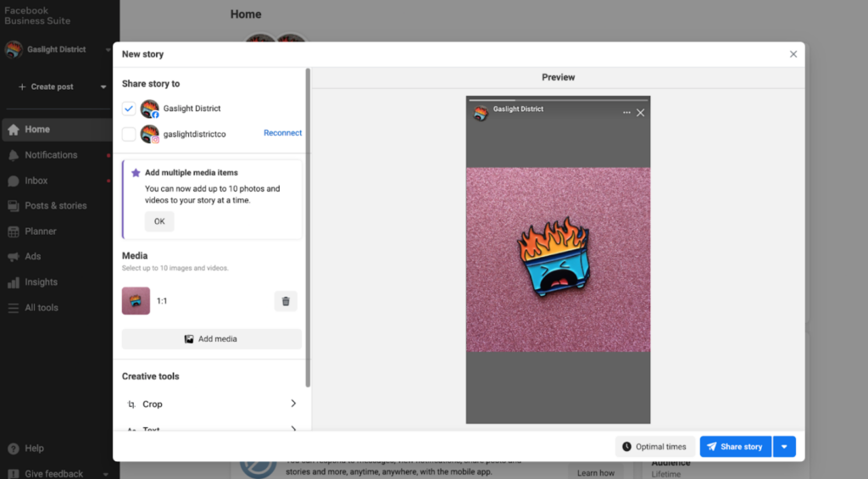Delete the 1:1 media item with trash icon
The width and height of the screenshot is (868, 479).
pos(286,301)
